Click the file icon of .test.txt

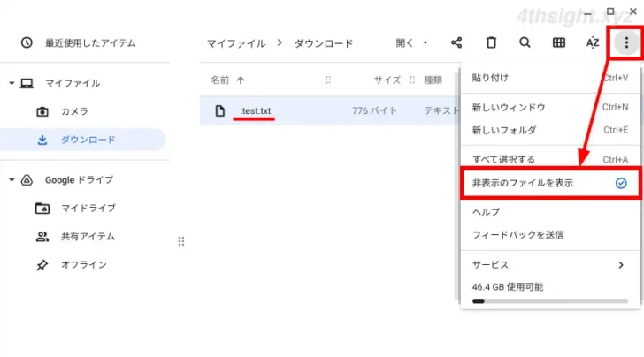[x=219, y=110]
